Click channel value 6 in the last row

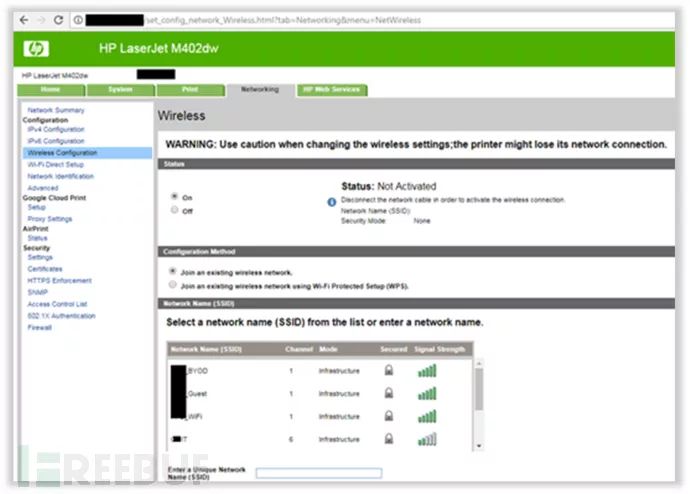291,439
